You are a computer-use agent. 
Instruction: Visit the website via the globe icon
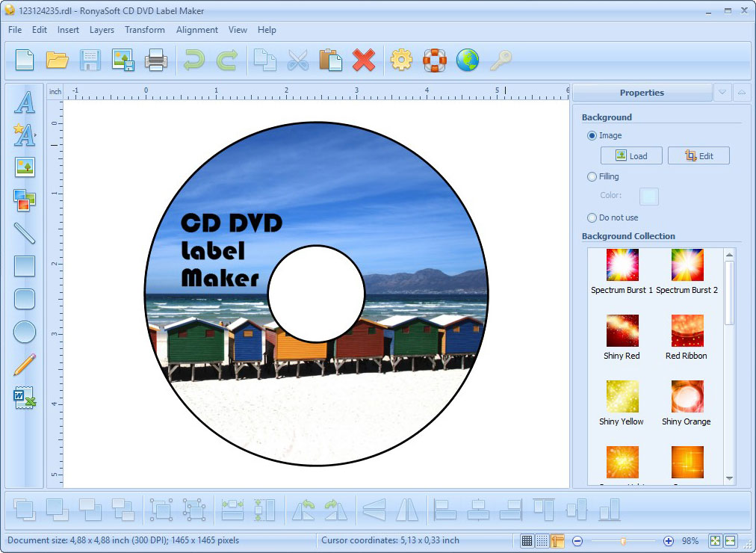click(x=467, y=61)
